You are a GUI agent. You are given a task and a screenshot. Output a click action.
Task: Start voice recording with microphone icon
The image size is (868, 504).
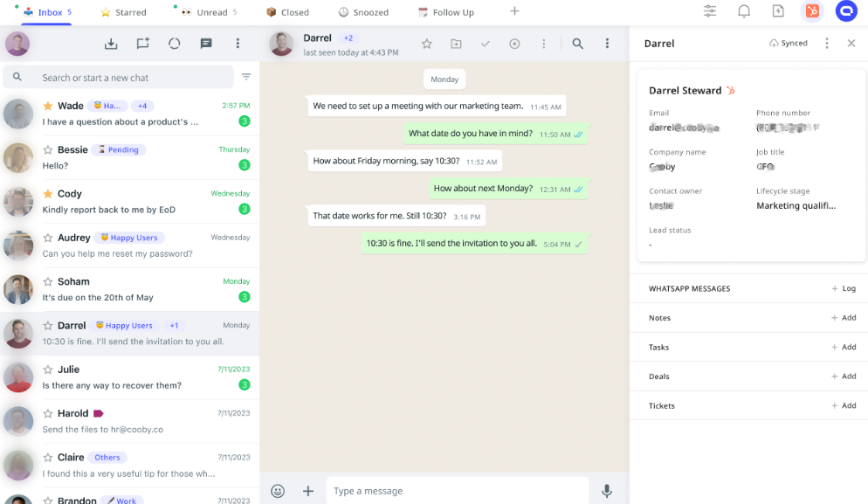(x=607, y=491)
